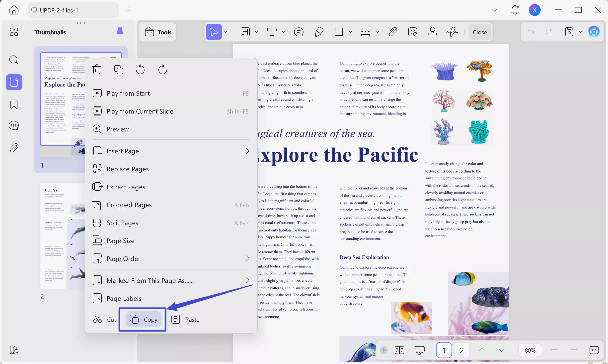Choose Play from Current Slide

click(171, 111)
